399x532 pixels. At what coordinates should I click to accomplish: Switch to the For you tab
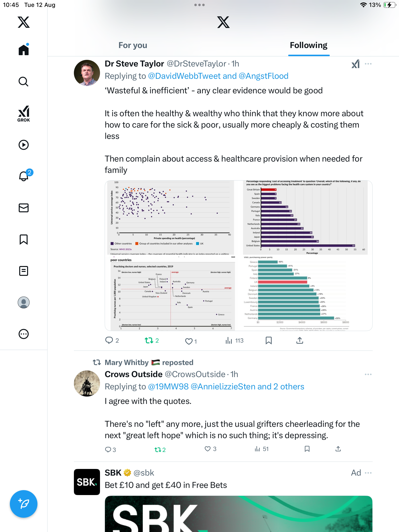tap(133, 45)
